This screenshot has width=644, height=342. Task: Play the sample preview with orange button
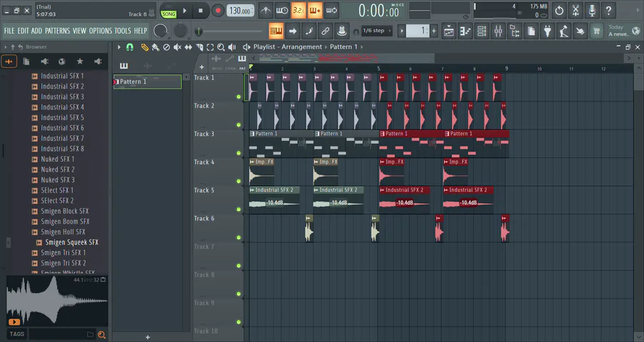(x=14, y=322)
